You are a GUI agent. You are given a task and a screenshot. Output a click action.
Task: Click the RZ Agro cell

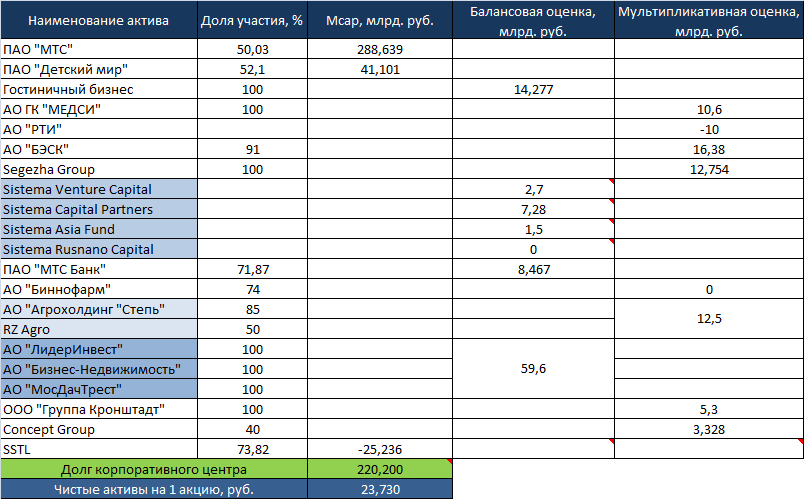[98, 329]
